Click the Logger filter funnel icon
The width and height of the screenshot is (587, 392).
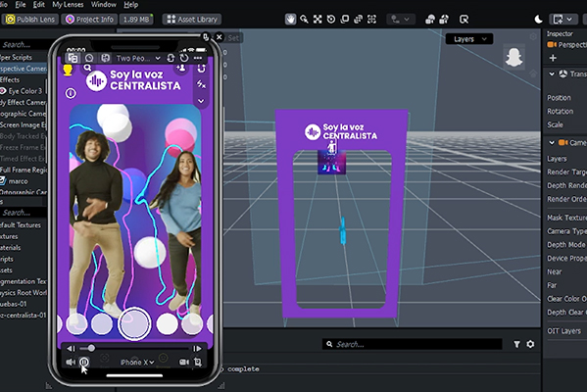tap(516, 344)
